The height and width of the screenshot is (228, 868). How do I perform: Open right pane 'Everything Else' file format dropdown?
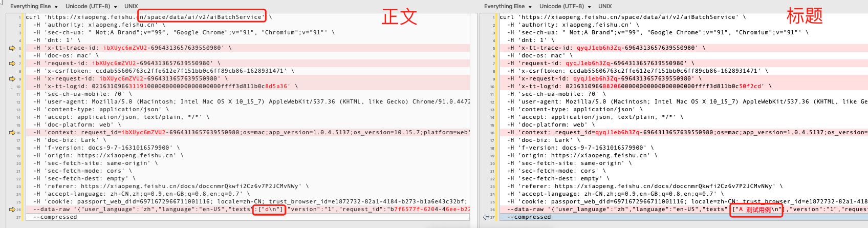pyautogui.click(x=508, y=6)
